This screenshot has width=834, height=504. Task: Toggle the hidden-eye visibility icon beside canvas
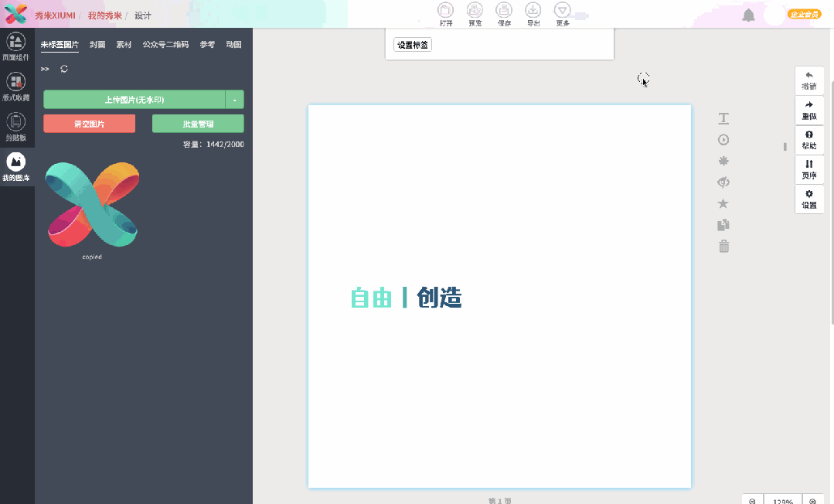723,182
